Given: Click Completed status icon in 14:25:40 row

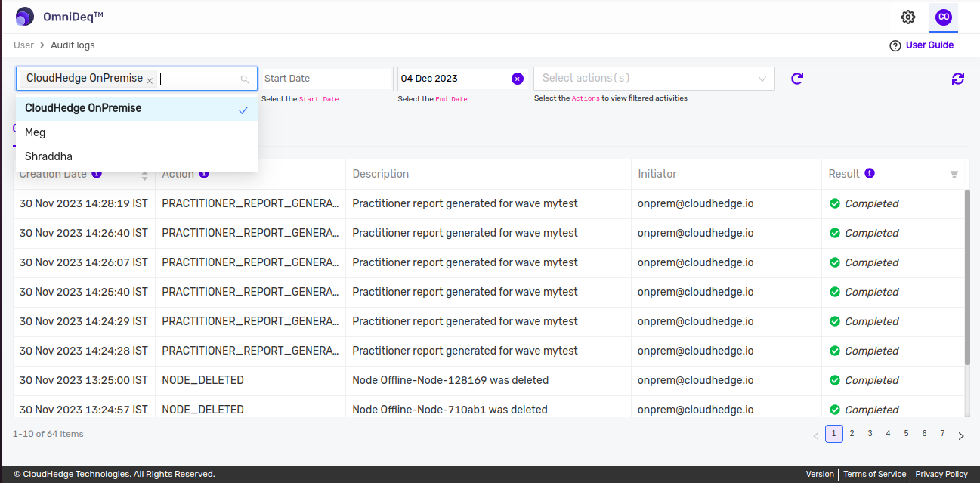Looking at the screenshot, I should [x=835, y=292].
